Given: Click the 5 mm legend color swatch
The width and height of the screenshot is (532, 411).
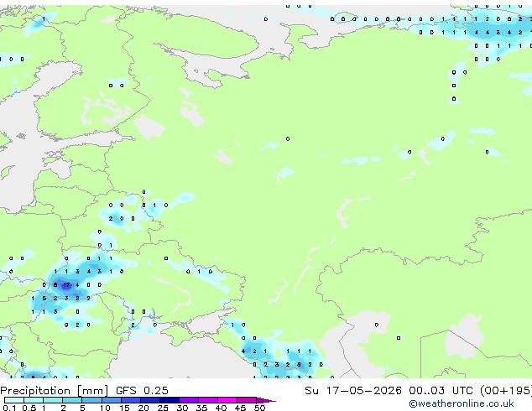Looking at the screenshot, I should 91,400.
